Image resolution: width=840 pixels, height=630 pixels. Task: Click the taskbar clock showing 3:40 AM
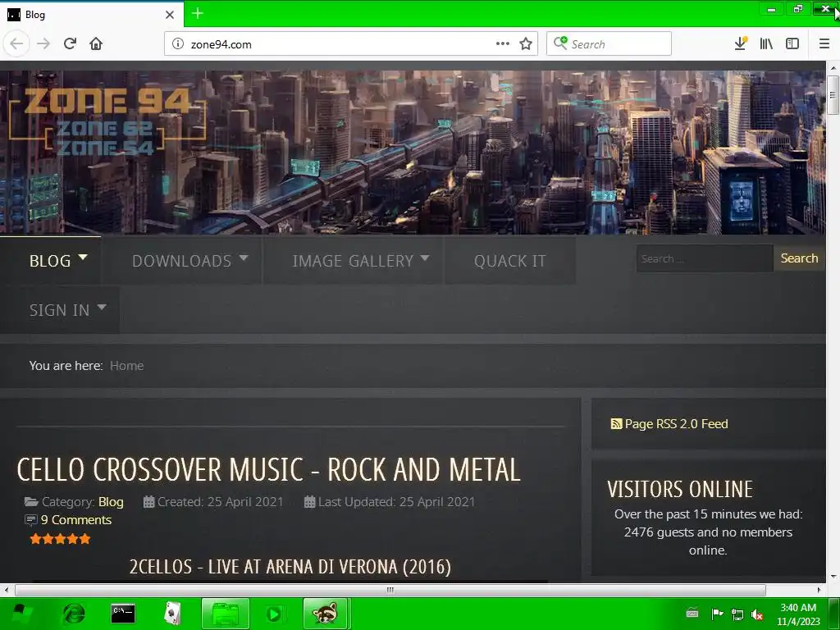(798, 614)
